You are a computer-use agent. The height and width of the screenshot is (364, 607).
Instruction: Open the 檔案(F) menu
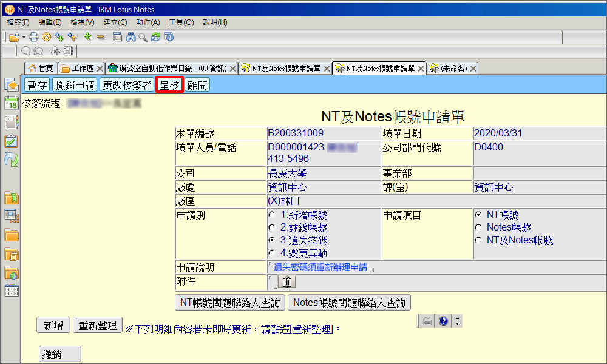click(18, 22)
